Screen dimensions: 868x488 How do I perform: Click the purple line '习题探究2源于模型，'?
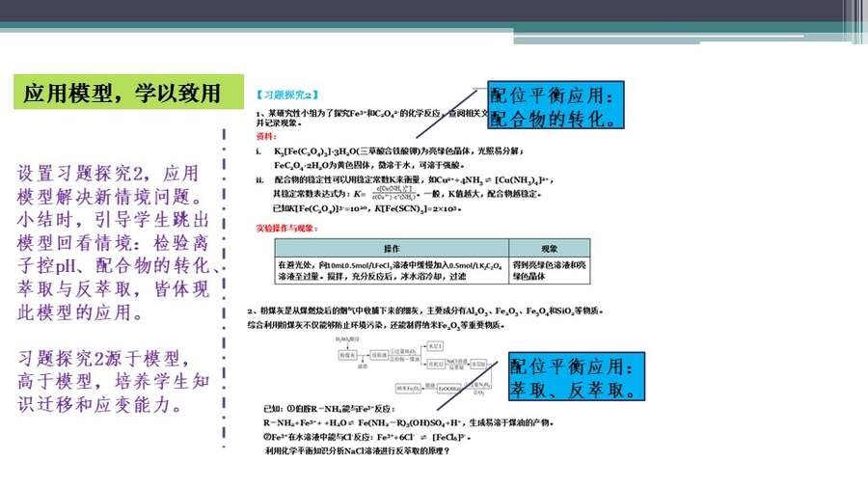click(104, 358)
